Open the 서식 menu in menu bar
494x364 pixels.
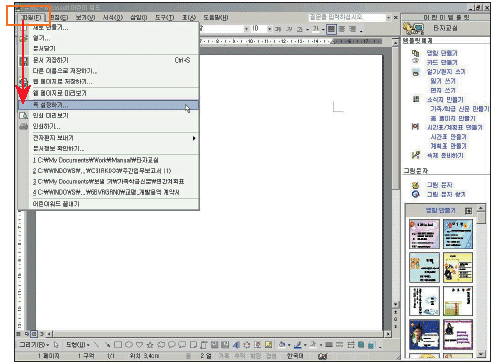[113, 17]
